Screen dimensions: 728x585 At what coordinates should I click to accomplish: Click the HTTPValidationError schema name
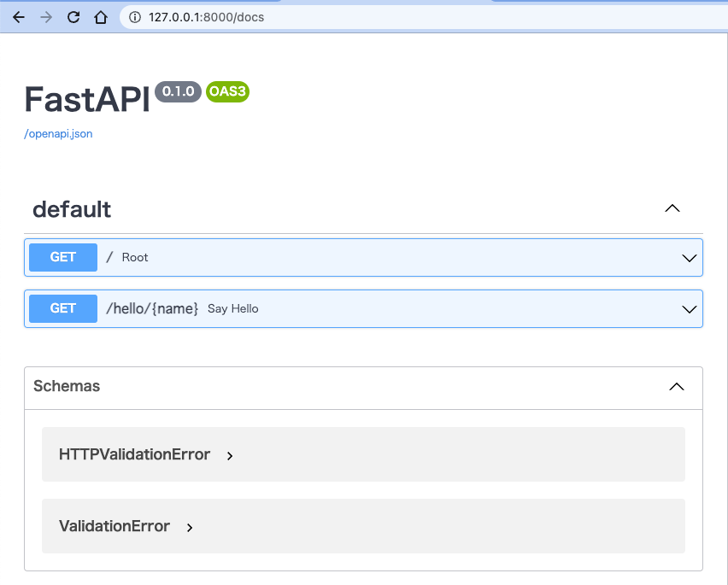pyautogui.click(x=135, y=454)
